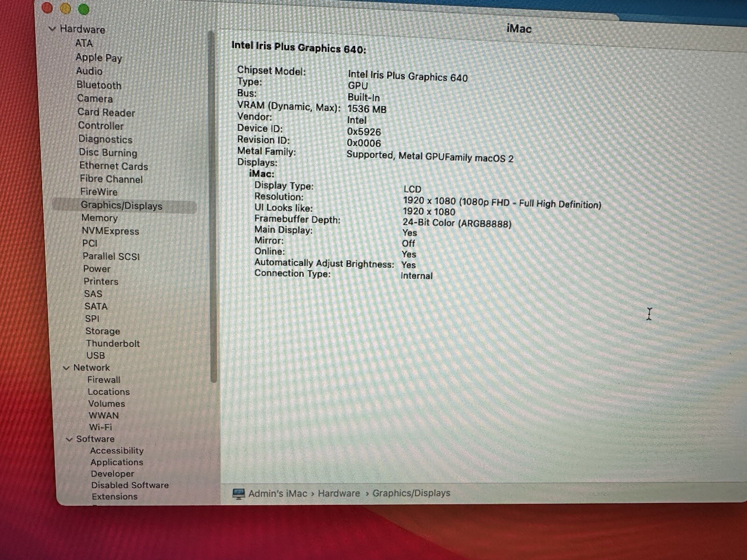Viewport: 747px width, 560px height.
Task: Click the green zoom window button
Action: coord(84,9)
